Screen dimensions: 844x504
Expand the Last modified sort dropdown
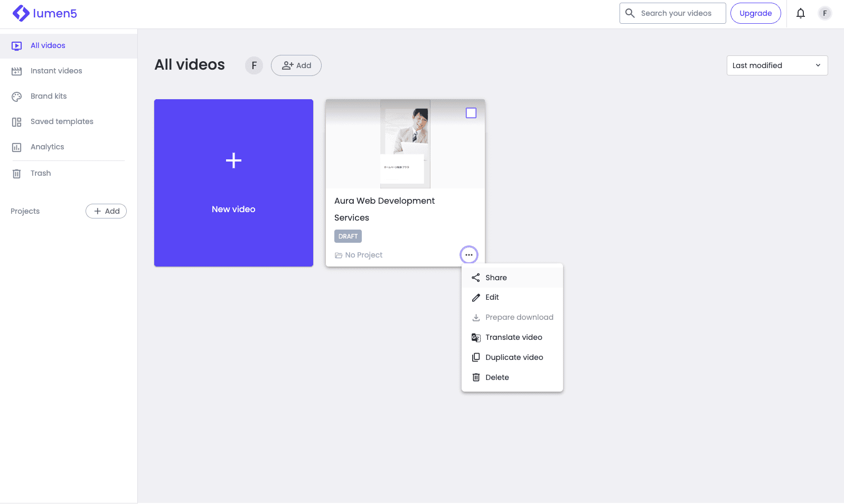click(x=776, y=65)
